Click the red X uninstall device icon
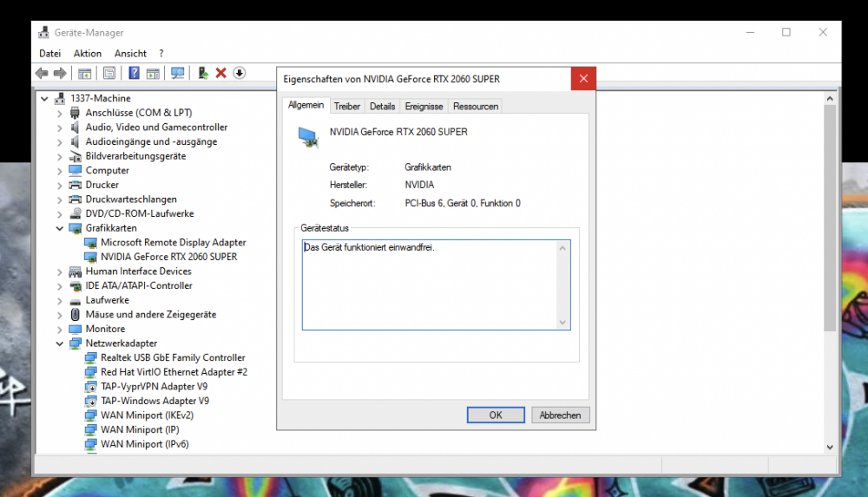The image size is (868, 497). point(220,73)
